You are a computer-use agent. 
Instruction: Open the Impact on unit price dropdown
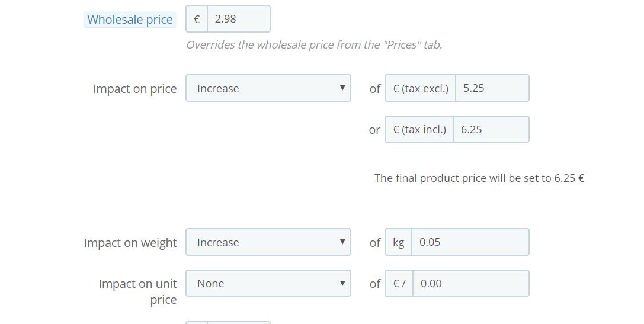point(268,284)
